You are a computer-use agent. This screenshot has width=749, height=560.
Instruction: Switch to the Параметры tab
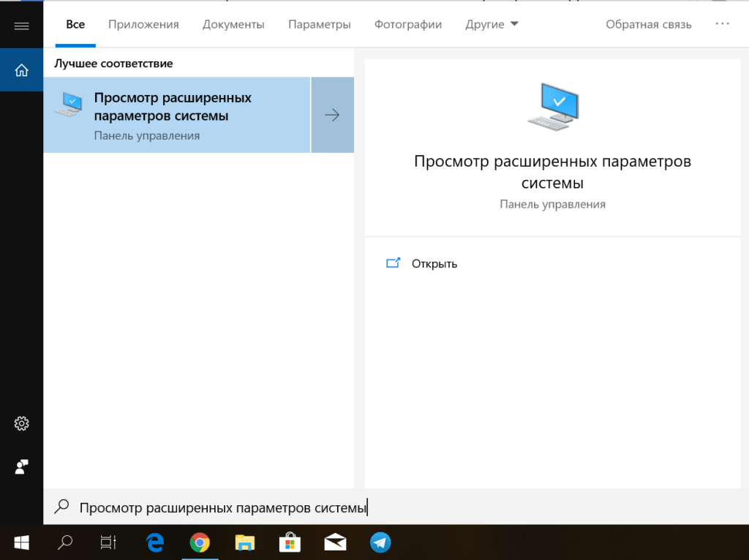click(x=319, y=24)
